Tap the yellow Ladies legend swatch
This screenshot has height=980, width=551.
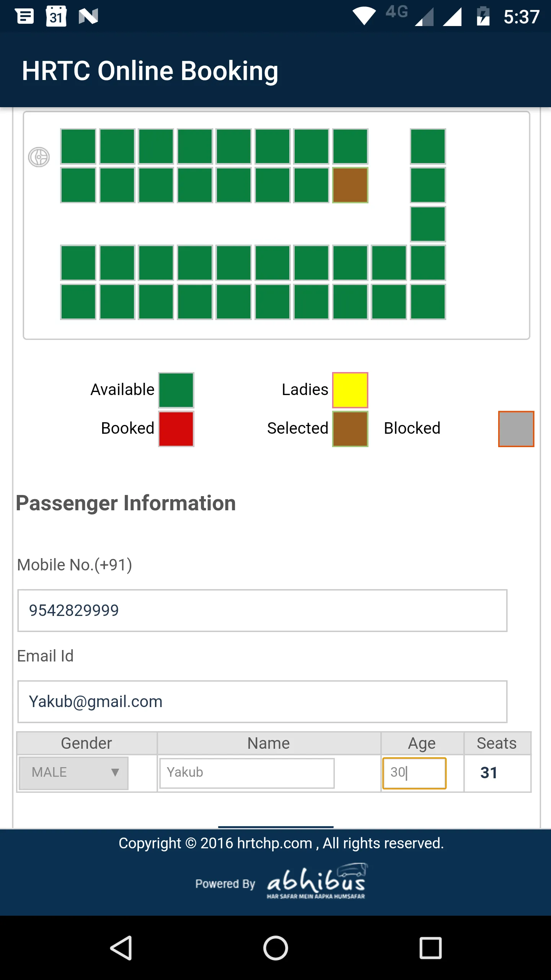350,390
